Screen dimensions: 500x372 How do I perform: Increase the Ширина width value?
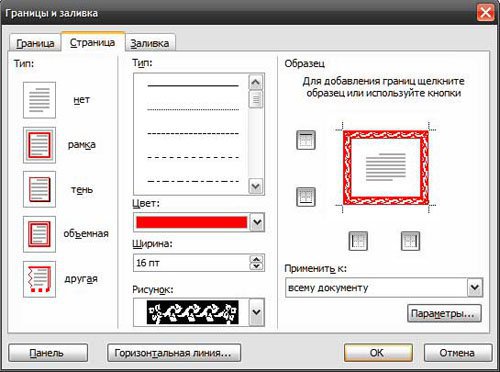[x=256, y=259]
